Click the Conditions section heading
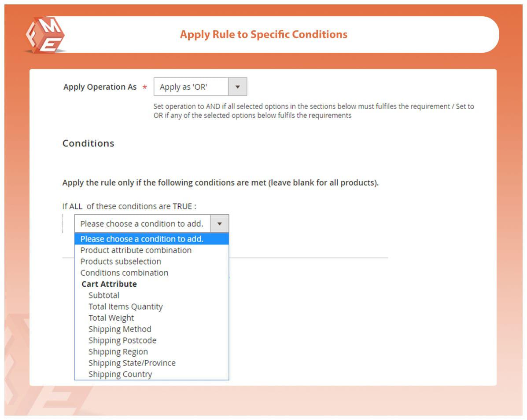Image resolution: width=527 pixels, height=420 pixels. click(x=88, y=143)
